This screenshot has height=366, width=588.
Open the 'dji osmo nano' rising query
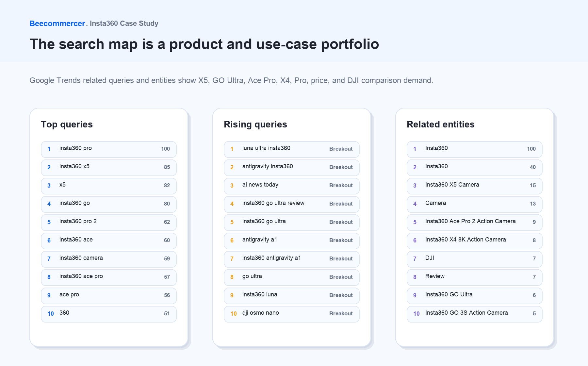[292, 314]
